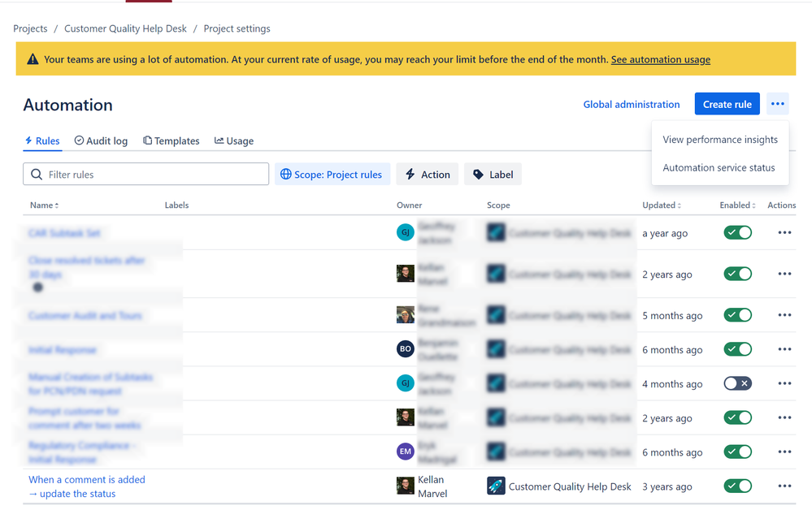The image size is (812, 523).
Task: Click the '4 months ago' updated cell
Action: point(672,384)
